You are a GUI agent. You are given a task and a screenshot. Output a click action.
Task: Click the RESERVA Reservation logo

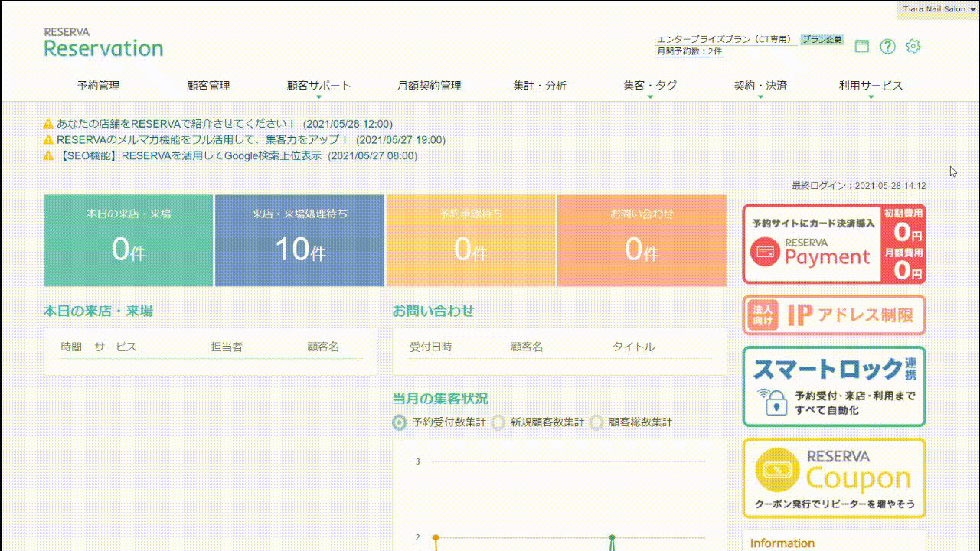[x=103, y=43]
